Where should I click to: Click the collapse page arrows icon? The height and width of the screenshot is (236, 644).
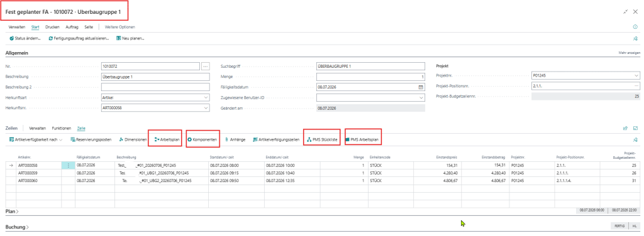click(x=626, y=12)
